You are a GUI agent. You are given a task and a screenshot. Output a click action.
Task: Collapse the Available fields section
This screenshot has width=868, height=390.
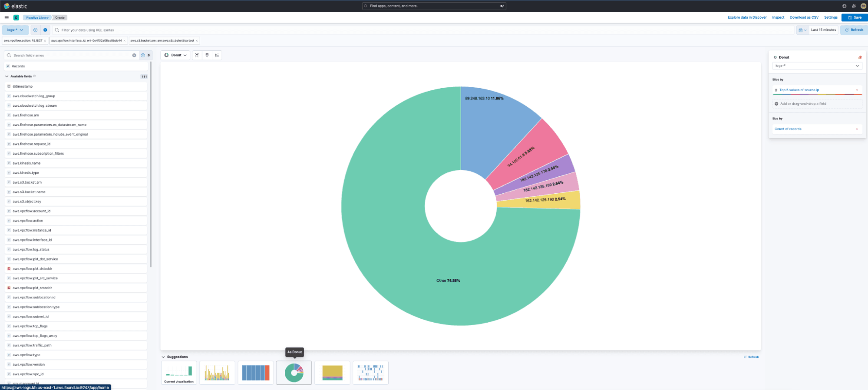7,76
